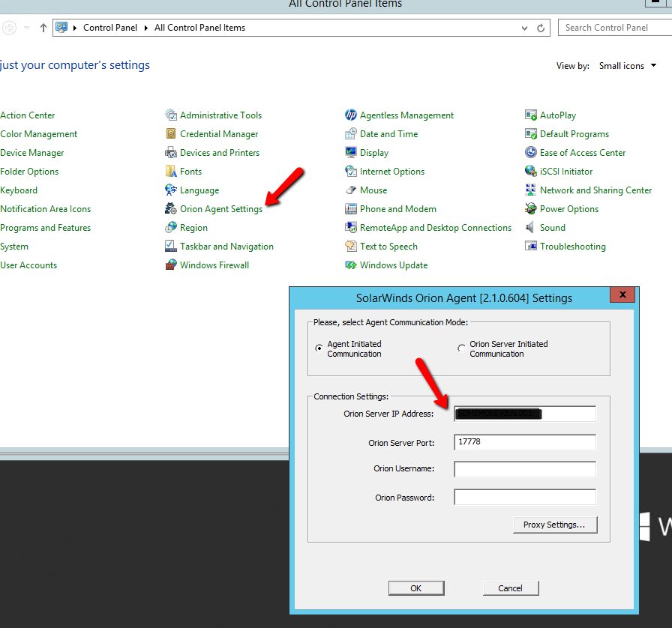This screenshot has height=628, width=672.
Task: Open the Credential Manager icon
Action: 171,134
